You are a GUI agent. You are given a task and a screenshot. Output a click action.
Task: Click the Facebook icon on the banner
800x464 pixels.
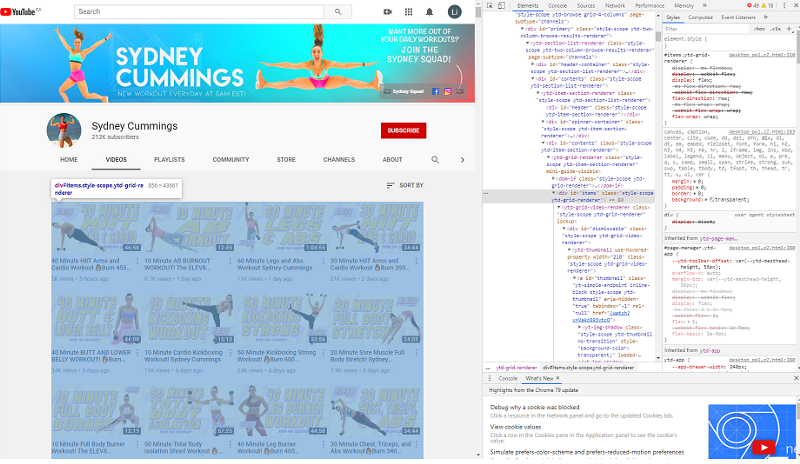pyautogui.click(x=435, y=91)
